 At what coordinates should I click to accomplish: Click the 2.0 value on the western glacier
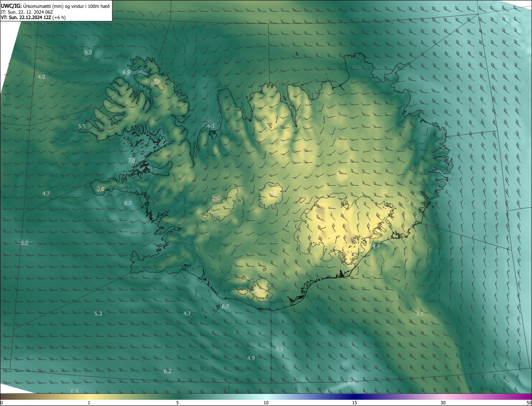click(x=216, y=198)
